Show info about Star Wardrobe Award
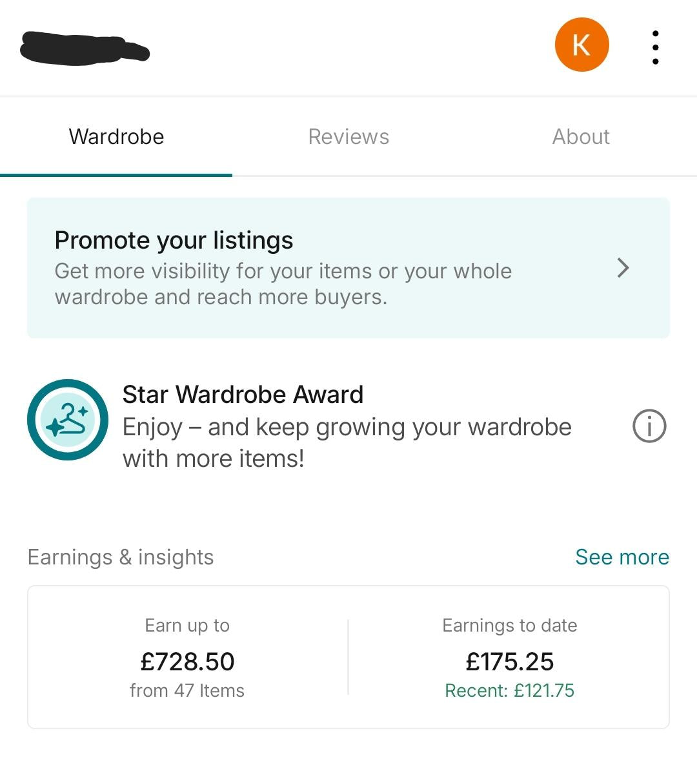697x784 pixels. [x=649, y=426]
